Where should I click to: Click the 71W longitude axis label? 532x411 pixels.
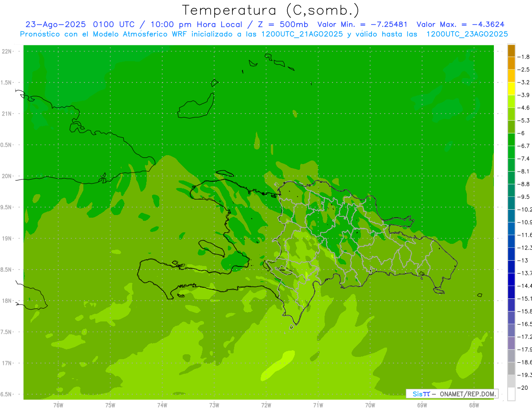pos(318,405)
